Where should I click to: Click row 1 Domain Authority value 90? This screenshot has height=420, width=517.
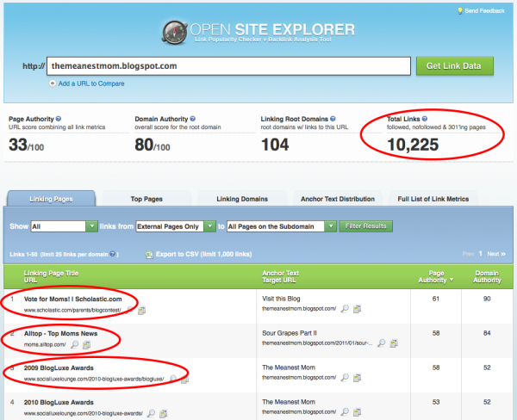coord(487,299)
